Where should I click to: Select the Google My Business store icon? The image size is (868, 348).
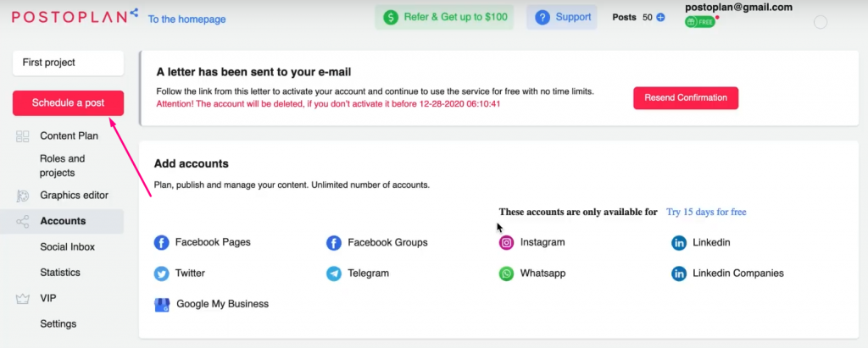point(162,305)
